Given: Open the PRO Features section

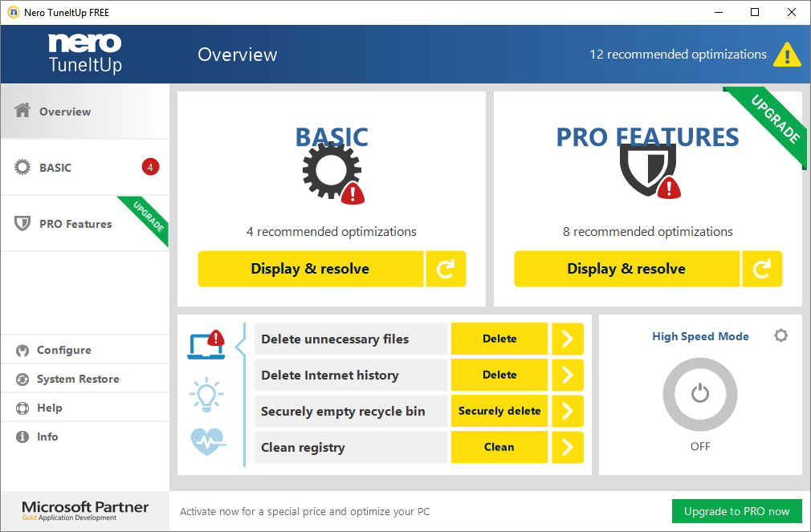Looking at the screenshot, I should [x=85, y=224].
